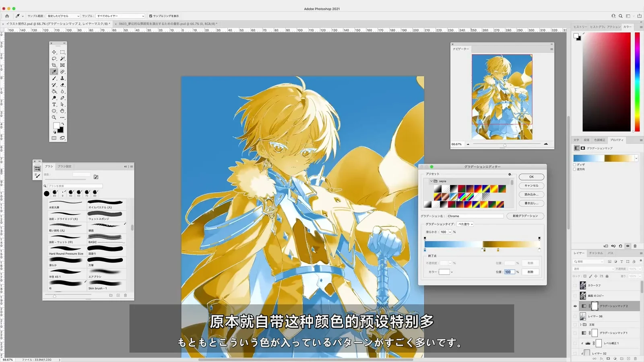Show the レイヤー 36 layer

point(575,317)
